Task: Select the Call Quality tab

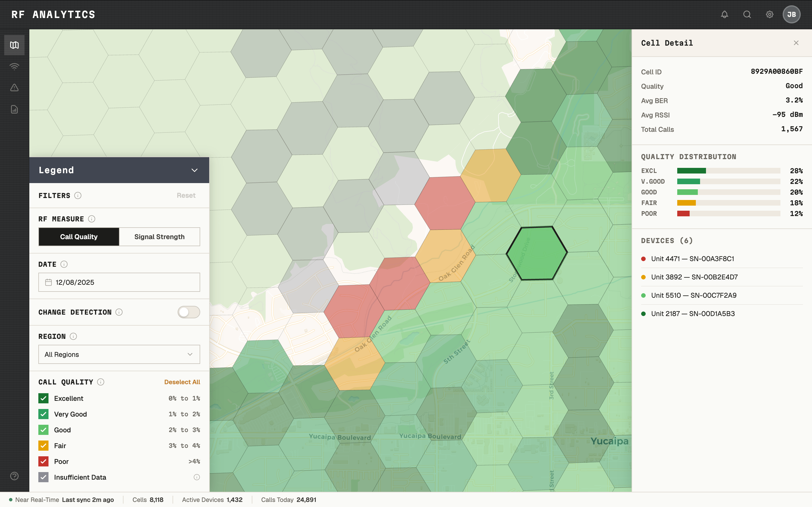Action: coord(79,237)
